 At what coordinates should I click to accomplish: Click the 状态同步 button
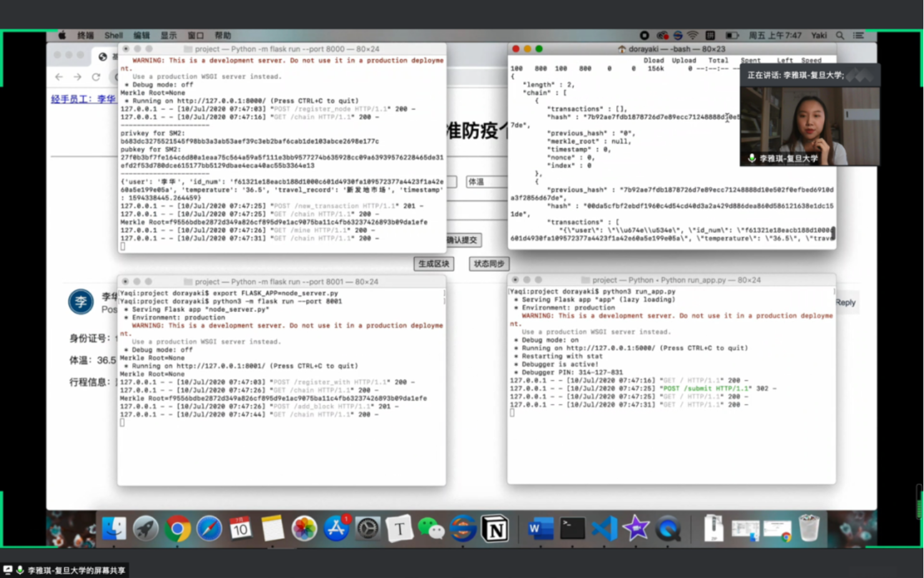pos(489,264)
